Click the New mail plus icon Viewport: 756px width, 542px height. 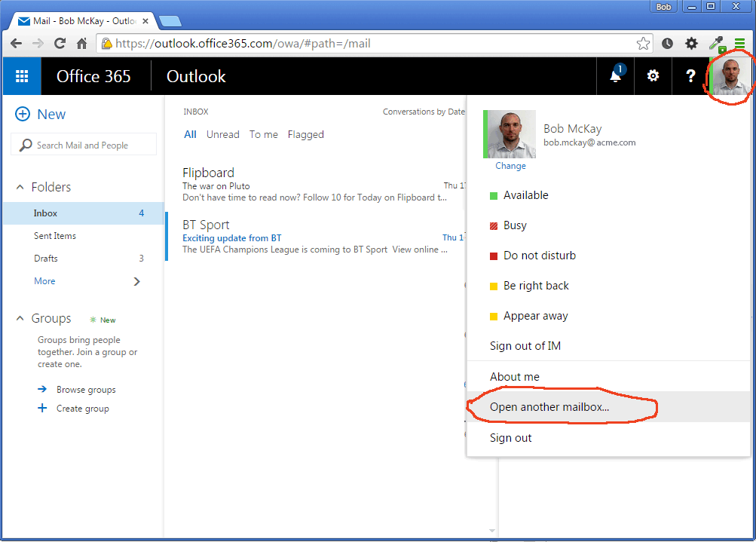(x=22, y=115)
